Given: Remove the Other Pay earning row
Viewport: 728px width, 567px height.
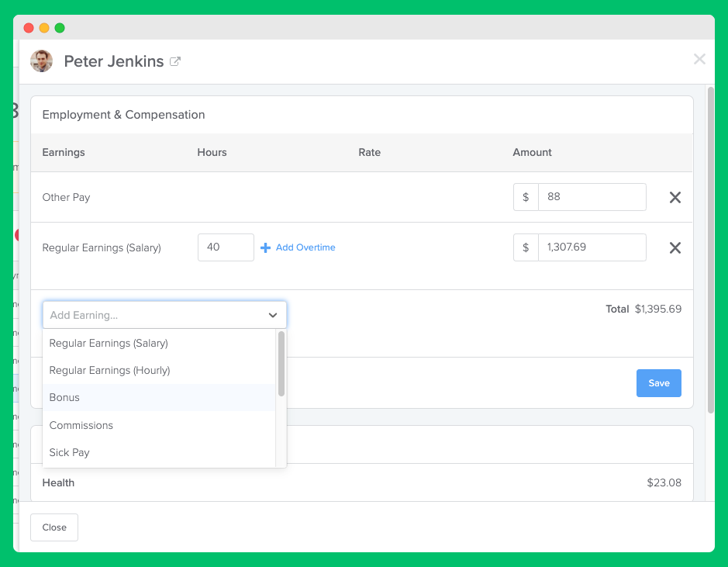Looking at the screenshot, I should 675,197.
